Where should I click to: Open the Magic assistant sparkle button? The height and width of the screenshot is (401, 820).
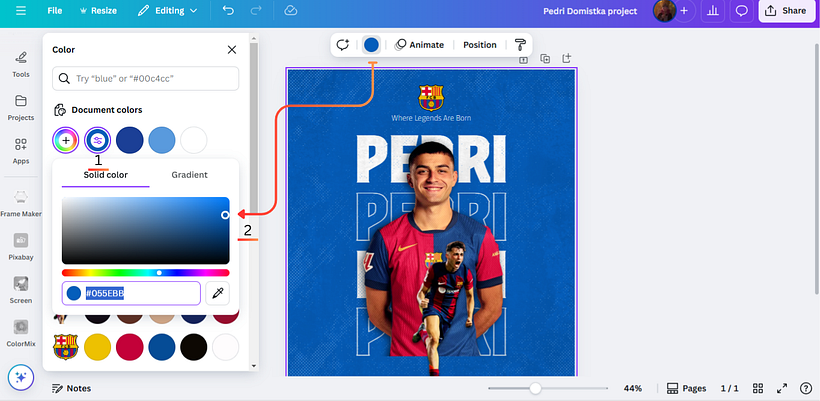(21, 377)
